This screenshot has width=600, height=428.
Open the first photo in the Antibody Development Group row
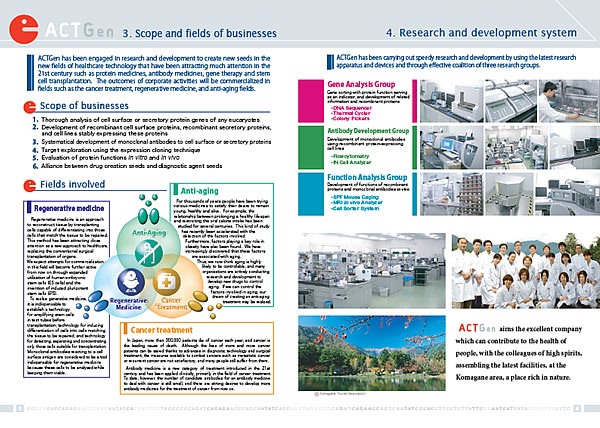tap(452, 148)
